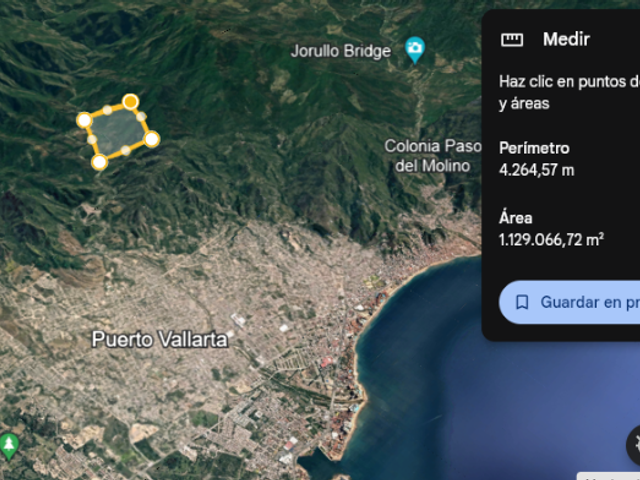The image size is (640, 480).
Task: Select the right white polygon vertex
Action: coord(152,139)
